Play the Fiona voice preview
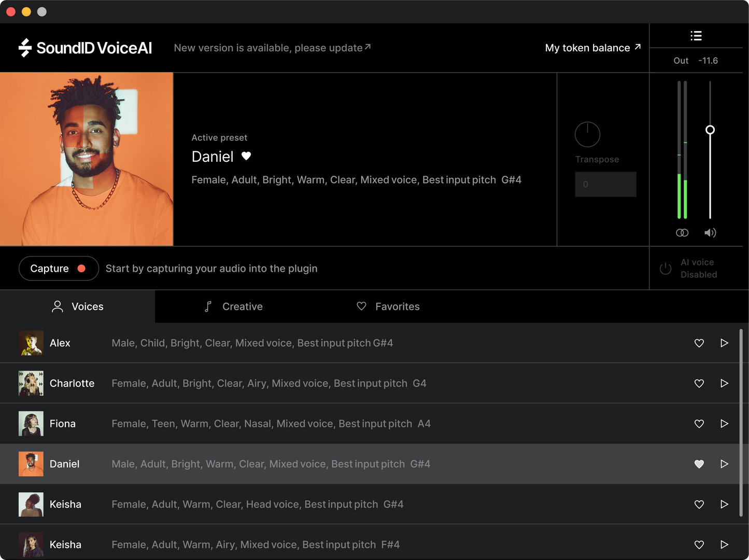The width and height of the screenshot is (749, 560). click(x=724, y=424)
